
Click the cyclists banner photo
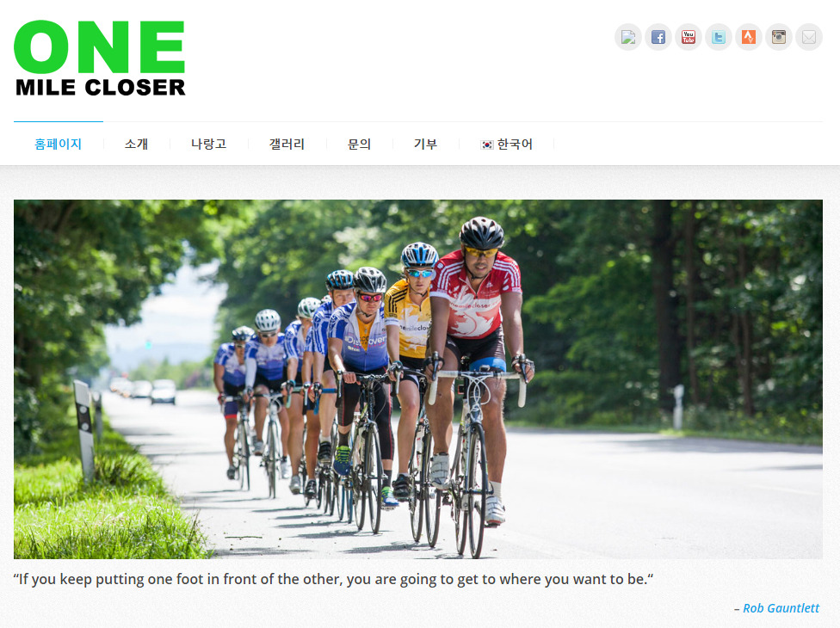[418, 379]
